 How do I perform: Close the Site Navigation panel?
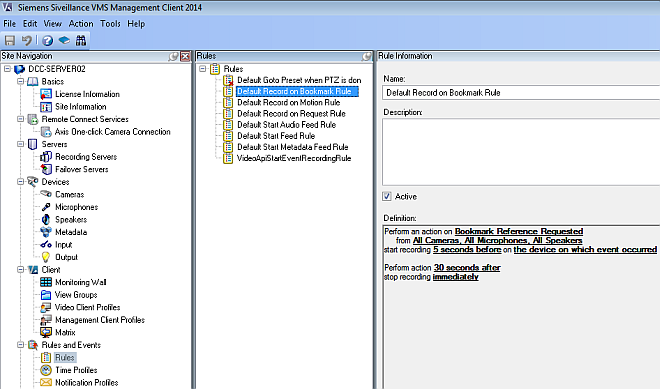coord(185,56)
